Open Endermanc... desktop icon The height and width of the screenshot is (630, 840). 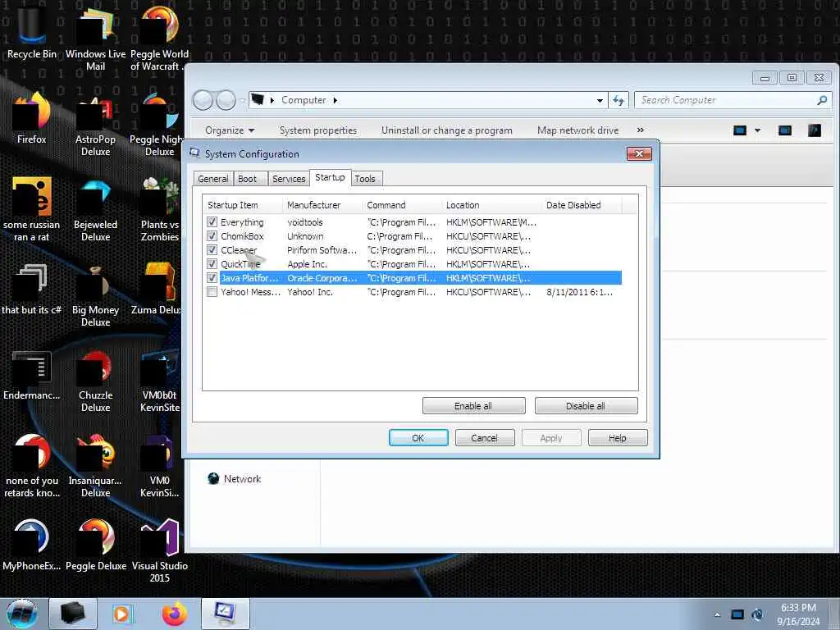31,375
